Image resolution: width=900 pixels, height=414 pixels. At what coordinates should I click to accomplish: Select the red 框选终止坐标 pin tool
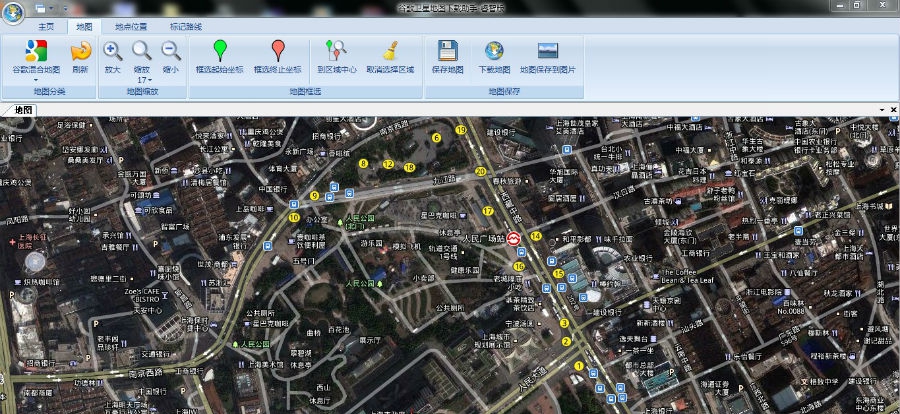tap(278, 50)
